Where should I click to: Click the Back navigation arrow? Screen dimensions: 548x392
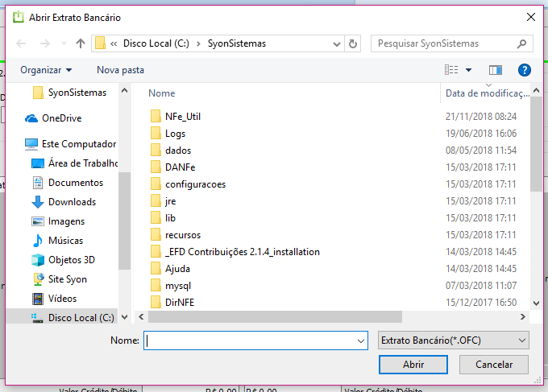pyautogui.click(x=21, y=43)
